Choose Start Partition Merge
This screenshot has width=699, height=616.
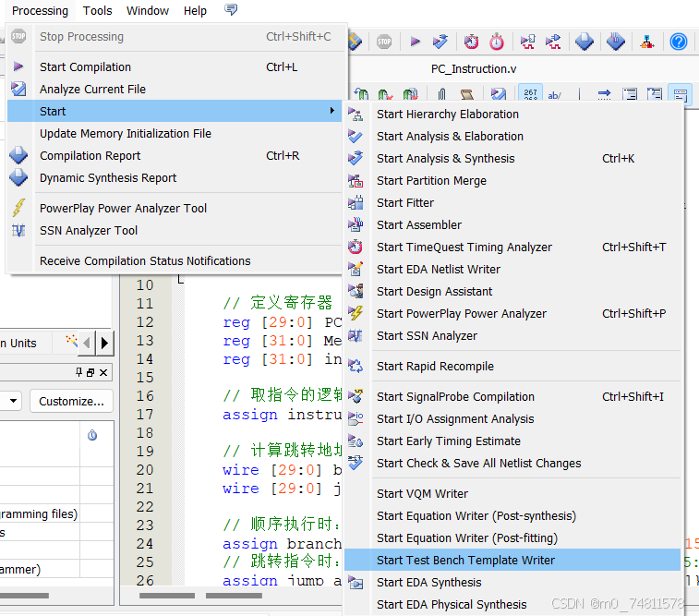click(x=512, y=180)
